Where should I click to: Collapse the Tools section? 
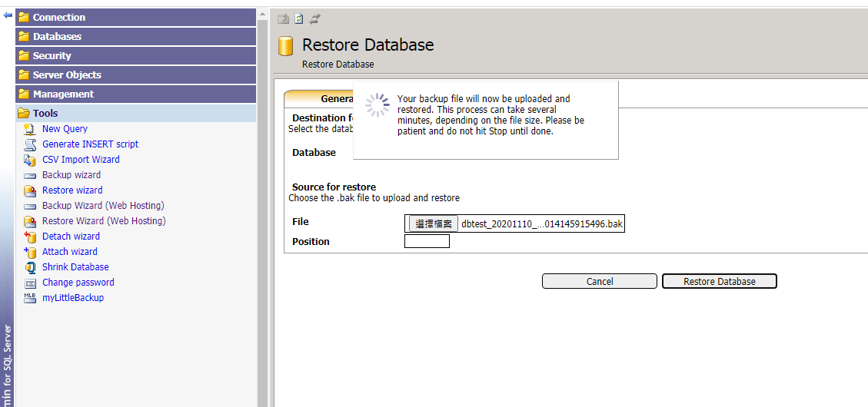coord(45,113)
